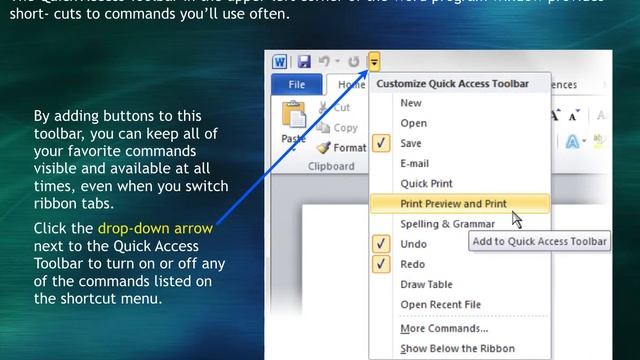Click the text highlight color icon

point(598,142)
